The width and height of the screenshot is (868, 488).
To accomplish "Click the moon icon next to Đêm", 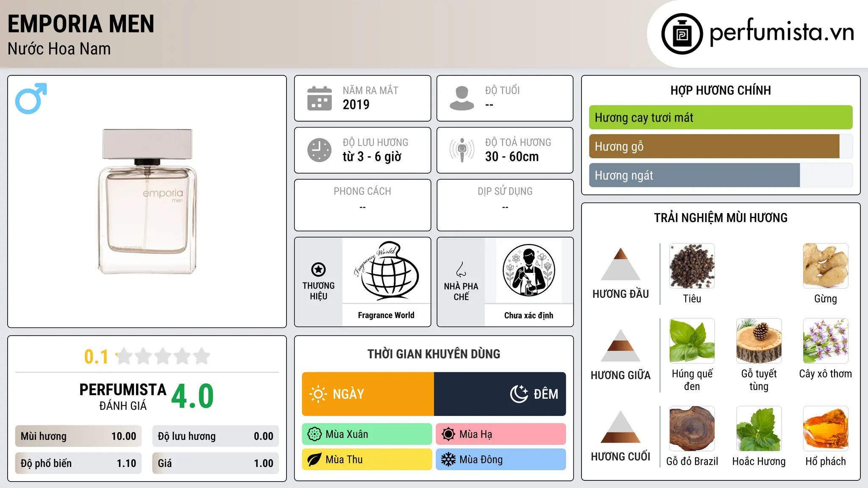I will [x=519, y=394].
